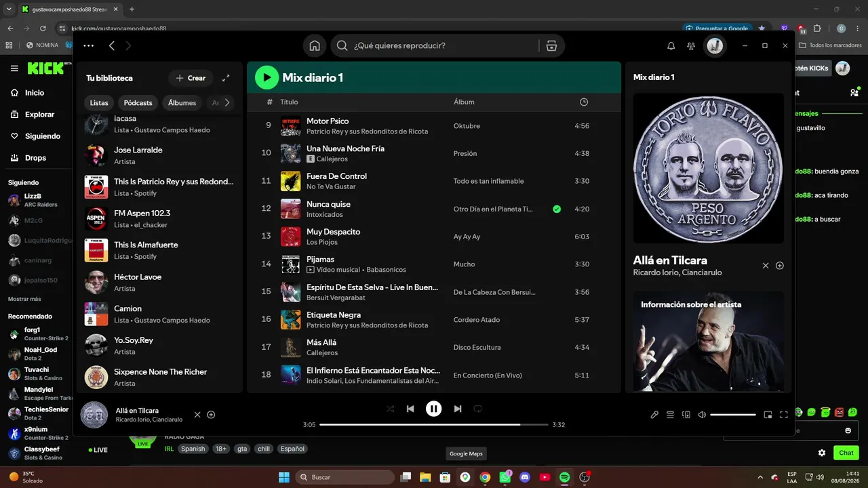Seek in the song progress bar
Image resolution: width=868 pixels, height=488 pixels.
[x=433, y=425]
